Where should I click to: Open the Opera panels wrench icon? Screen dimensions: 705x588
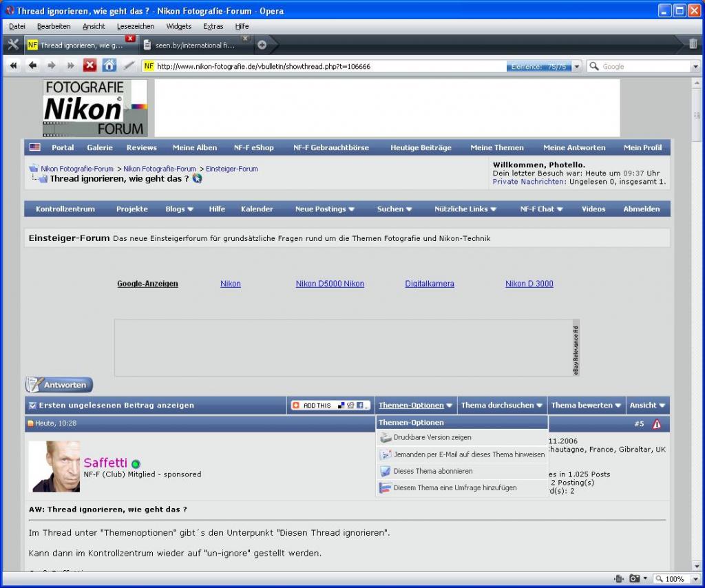[13, 44]
